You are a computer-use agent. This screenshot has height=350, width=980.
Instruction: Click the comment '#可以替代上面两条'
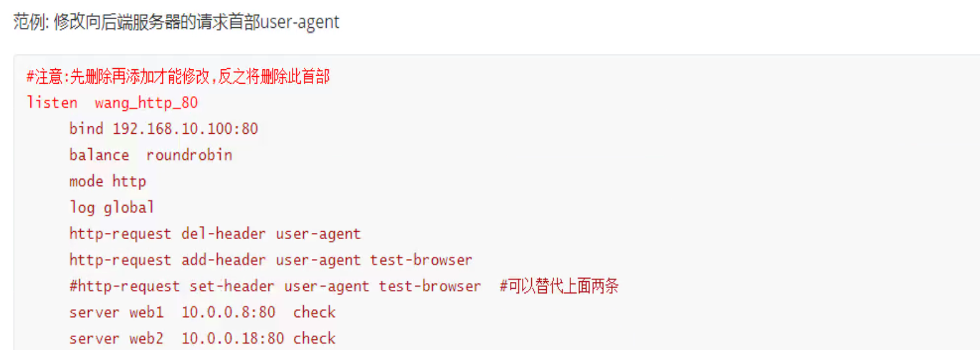pos(559,286)
